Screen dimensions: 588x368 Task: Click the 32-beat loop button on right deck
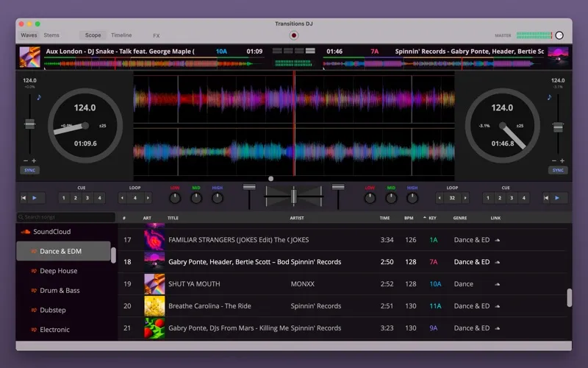(452, 198)
